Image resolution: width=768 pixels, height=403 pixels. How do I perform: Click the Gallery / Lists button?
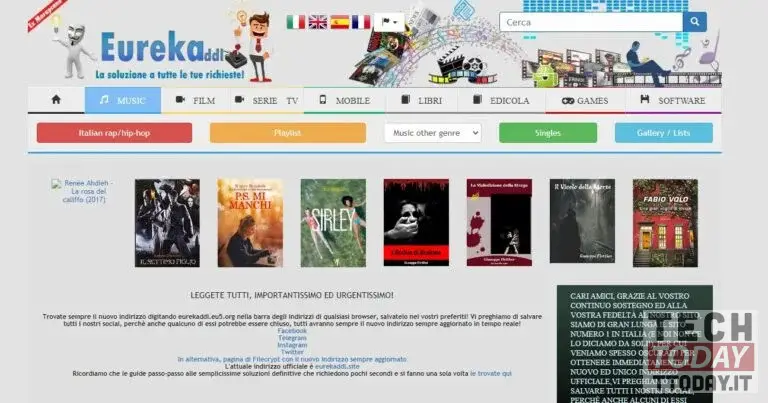(664, 133)
